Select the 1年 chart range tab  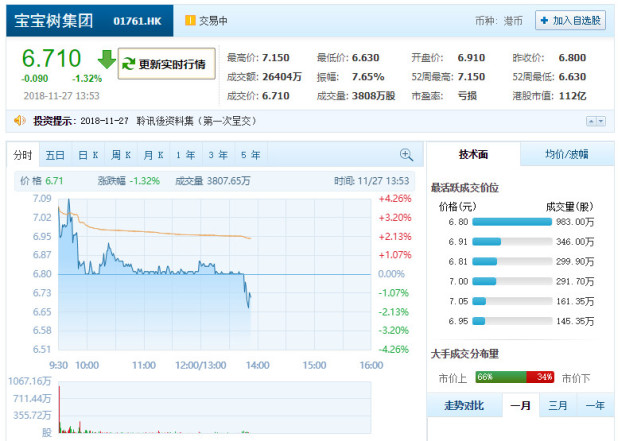tap(186, 155)
